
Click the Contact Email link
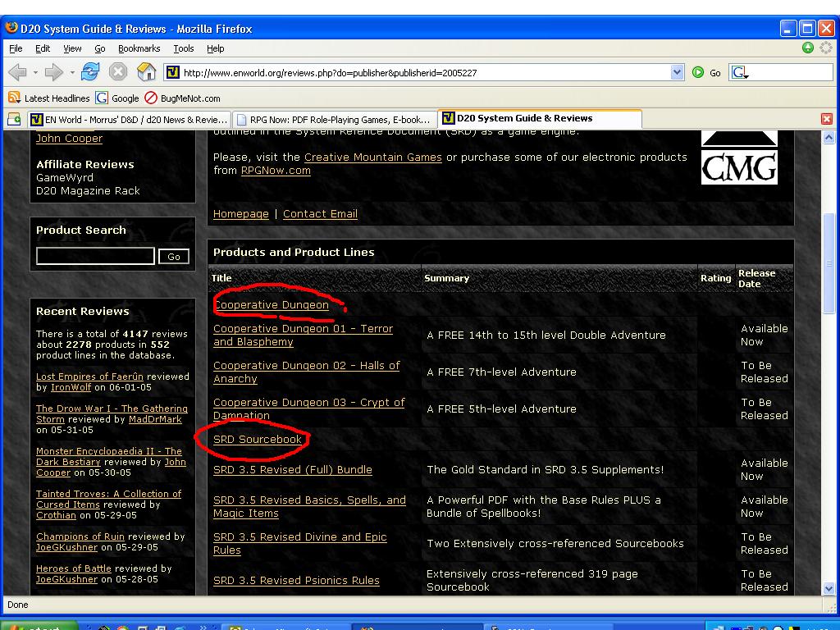[x=320, y=214]
